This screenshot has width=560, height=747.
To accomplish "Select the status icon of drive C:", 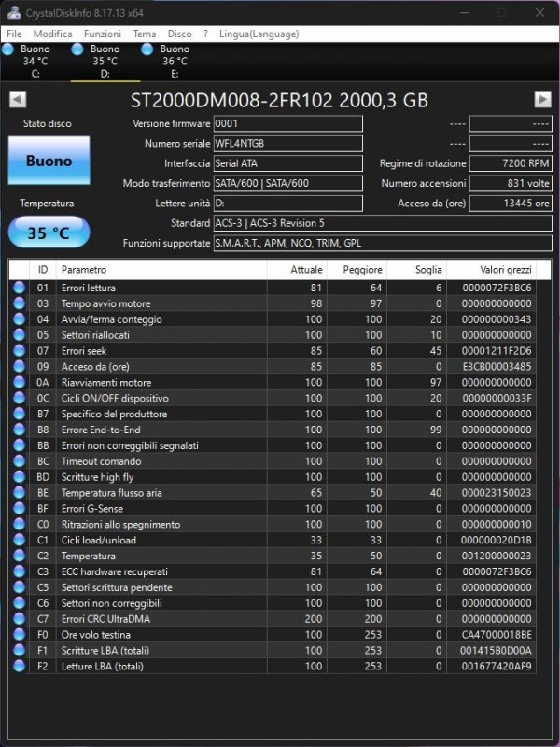I will point(8,49).
